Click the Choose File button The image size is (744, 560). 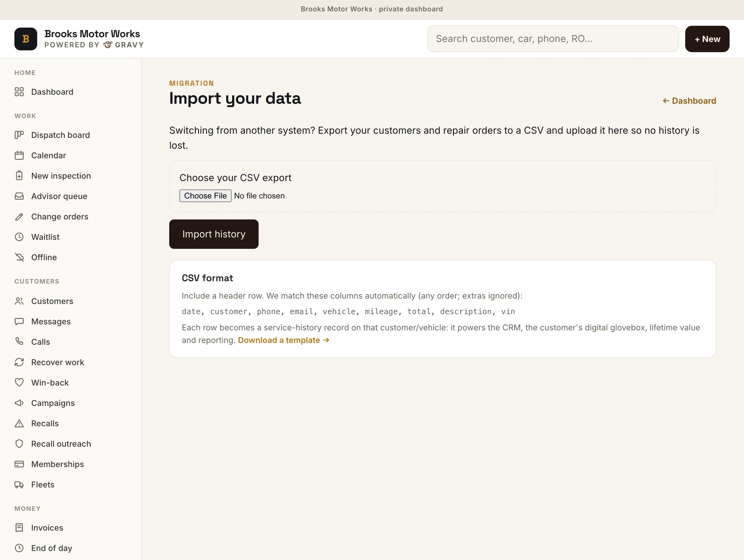coord(205,196)
